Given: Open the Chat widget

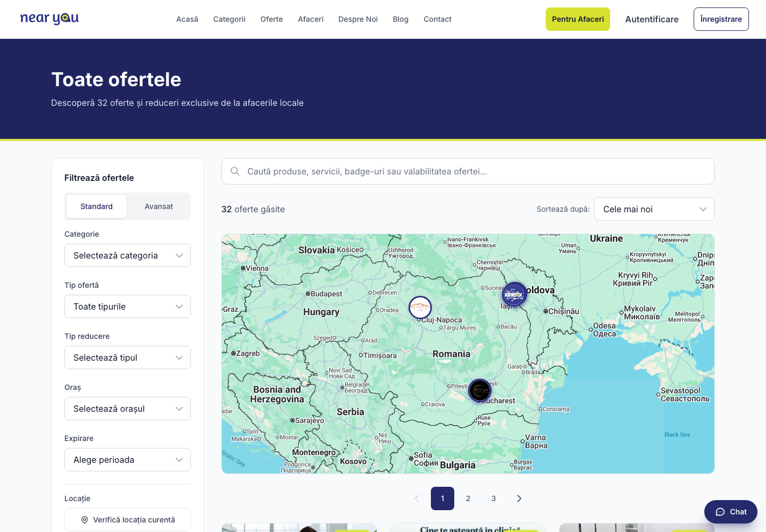Looking at the screenshot, I should [x=731, y=512].
